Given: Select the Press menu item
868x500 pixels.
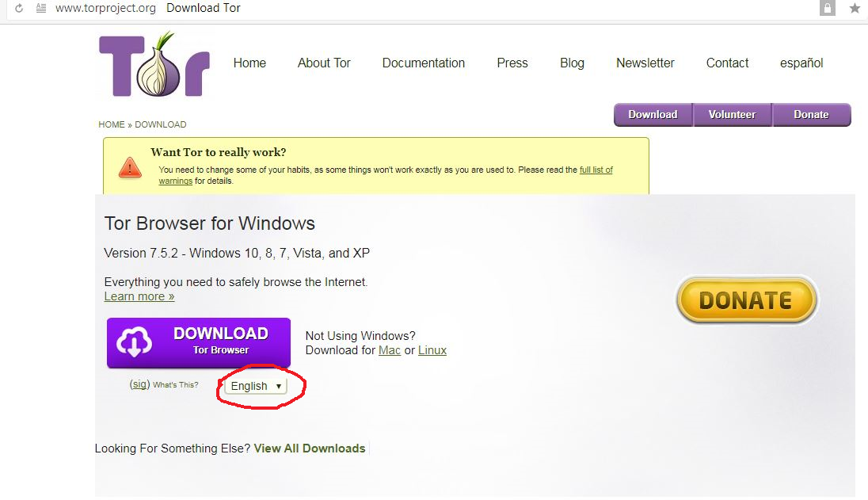Looking at the screenshot, I should coord(512,63).
